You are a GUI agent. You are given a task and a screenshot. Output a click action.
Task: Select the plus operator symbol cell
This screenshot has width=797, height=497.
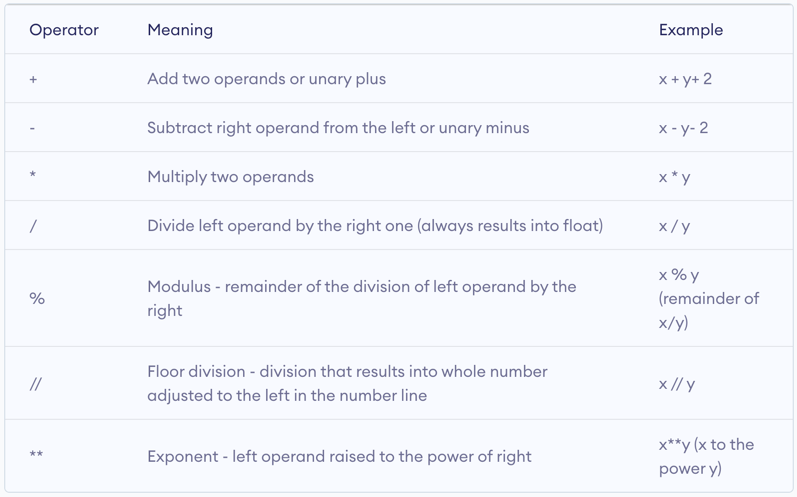pyautogui.click(x=34, y=79)
